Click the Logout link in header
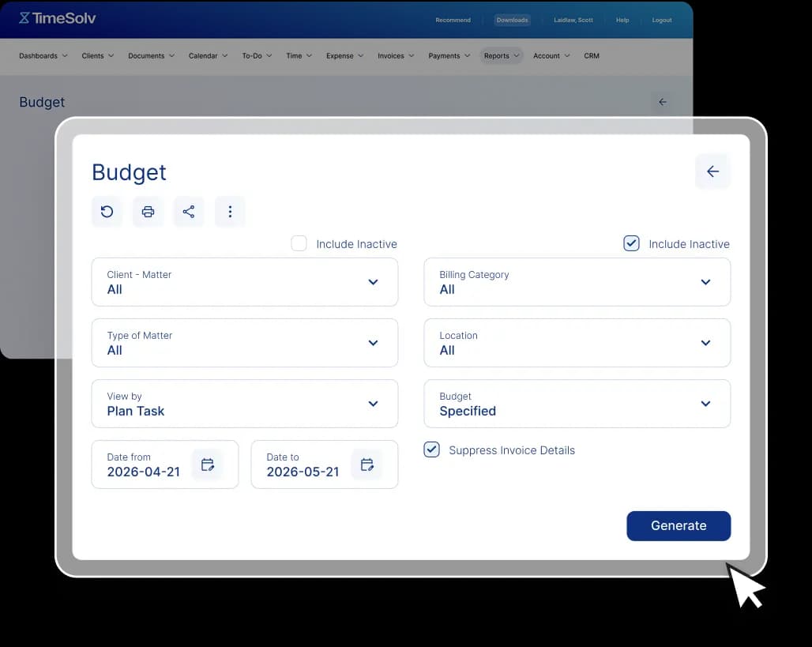812x647 pixels. (x=662, y=20)
